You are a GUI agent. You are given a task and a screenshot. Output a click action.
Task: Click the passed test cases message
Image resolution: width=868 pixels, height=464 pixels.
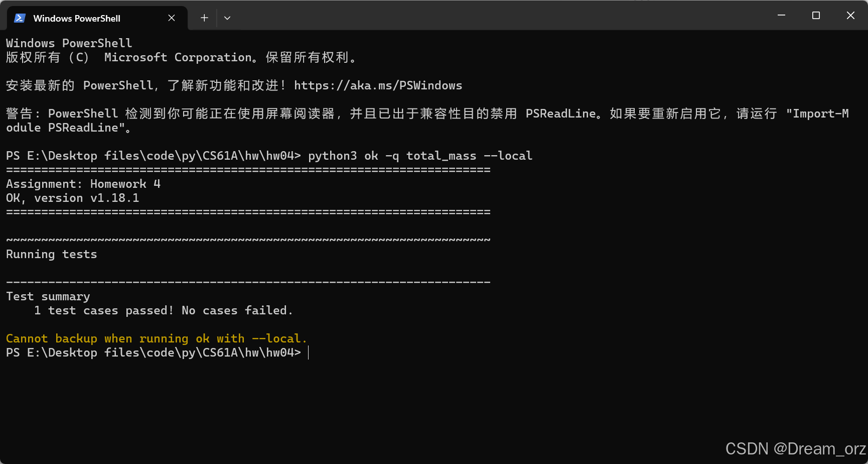point(163,310)
